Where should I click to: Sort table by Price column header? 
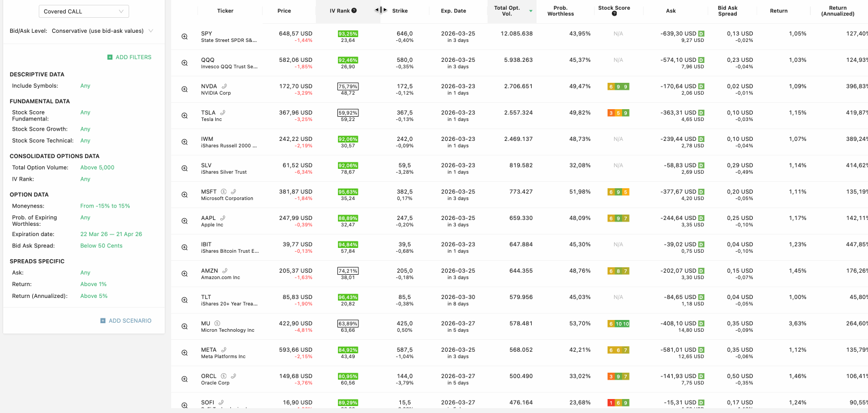pos(284,11)
